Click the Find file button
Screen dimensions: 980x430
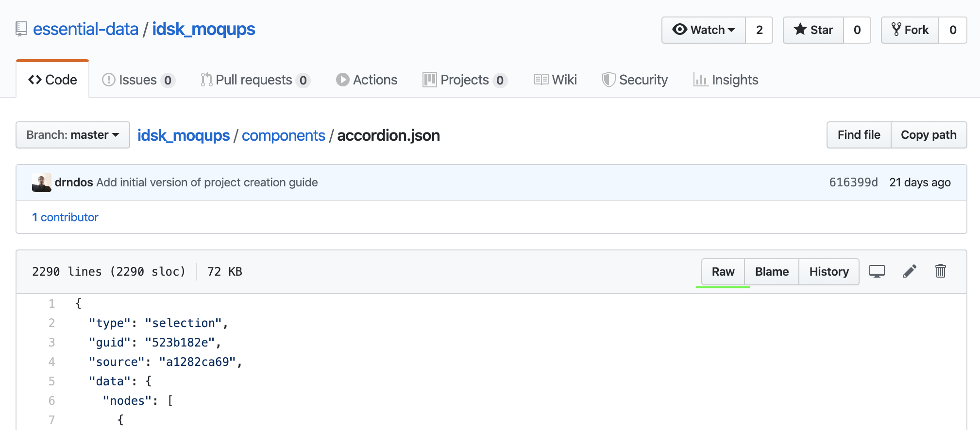[859, 135]
